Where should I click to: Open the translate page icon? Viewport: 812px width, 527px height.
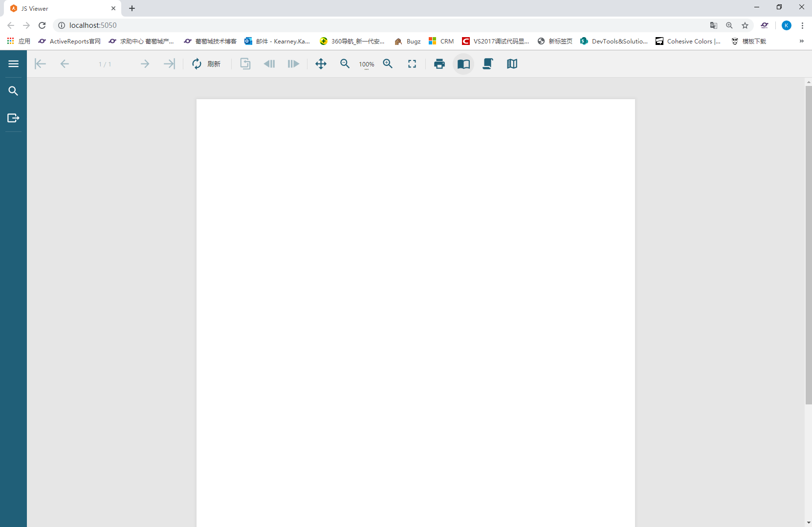(x=714, y=25)
